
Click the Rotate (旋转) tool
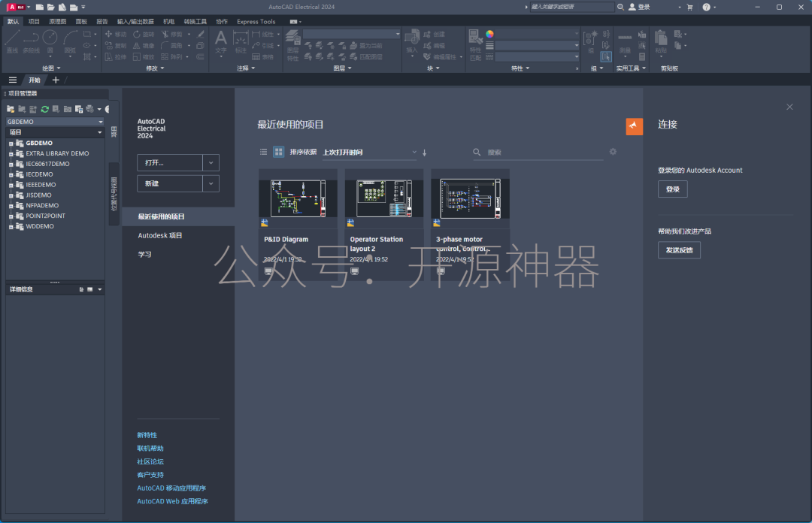pyautogui.click(x=144, y=34)
